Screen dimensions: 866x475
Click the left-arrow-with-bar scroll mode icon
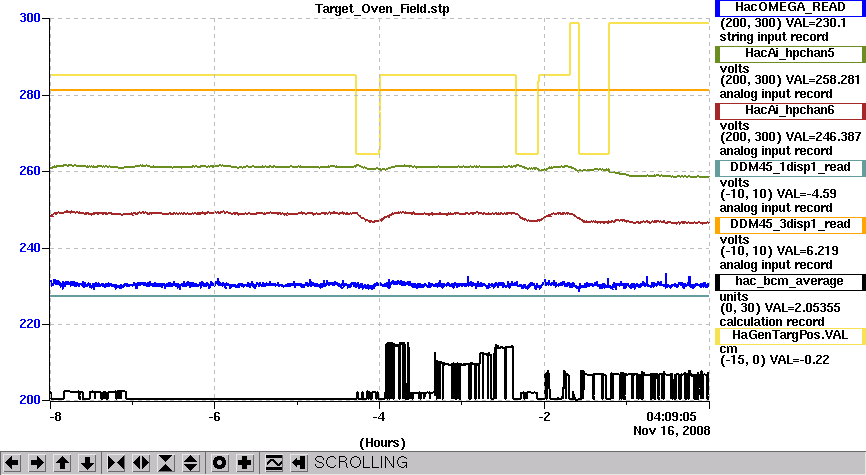tap(299, 463)
